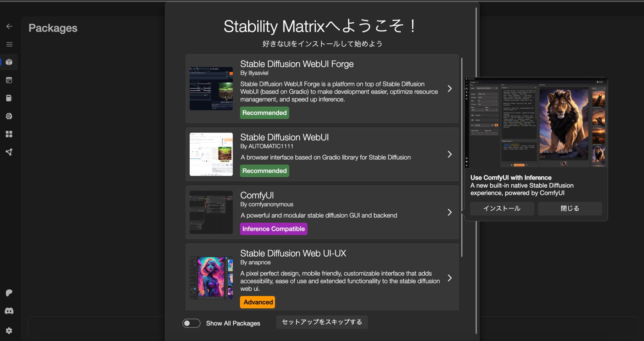Open the Checkpoints manager icon

tap(9, 98)
